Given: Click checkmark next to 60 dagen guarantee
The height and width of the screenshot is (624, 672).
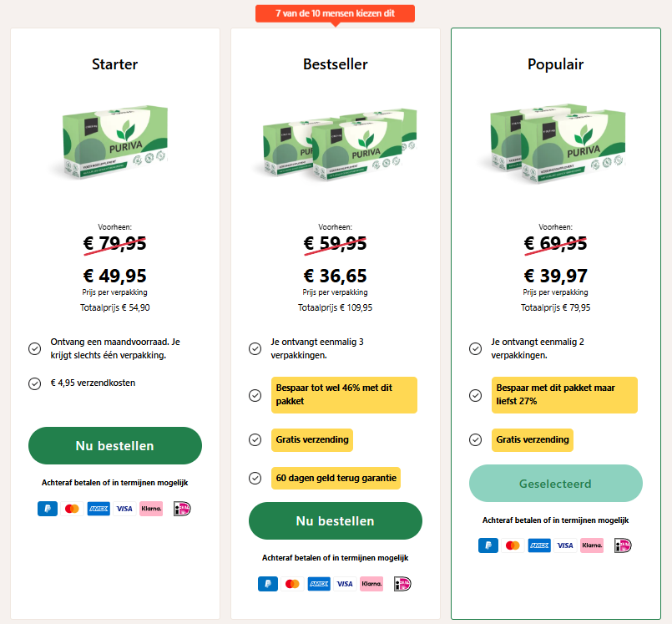Looking at the screenshot, I should 255,478.
